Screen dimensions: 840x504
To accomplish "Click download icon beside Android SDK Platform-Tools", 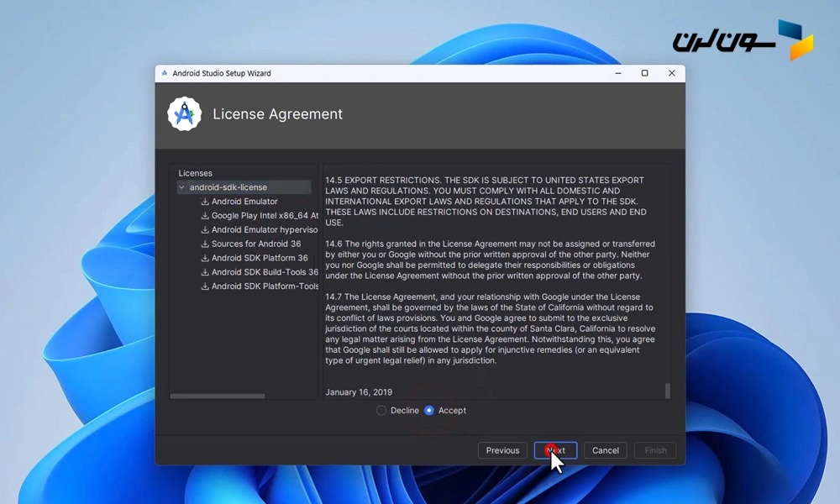I will pos(205,286).
